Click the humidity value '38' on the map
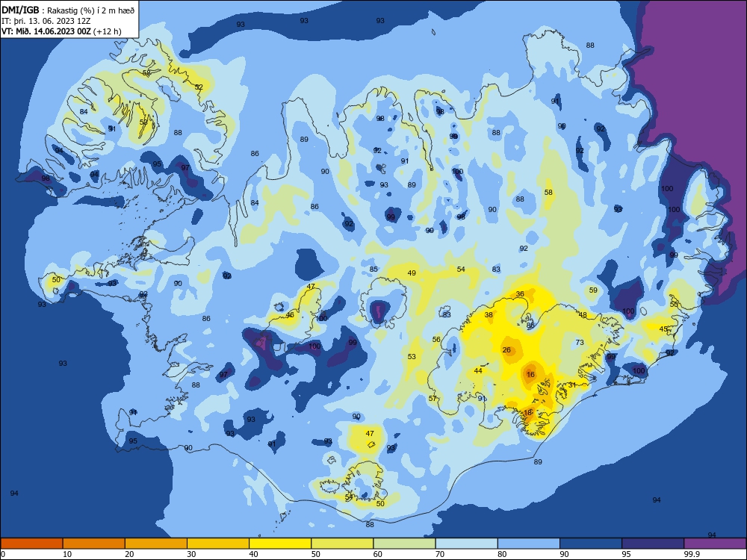The height and width of the screenshot is (560, 747). [489, 315]
